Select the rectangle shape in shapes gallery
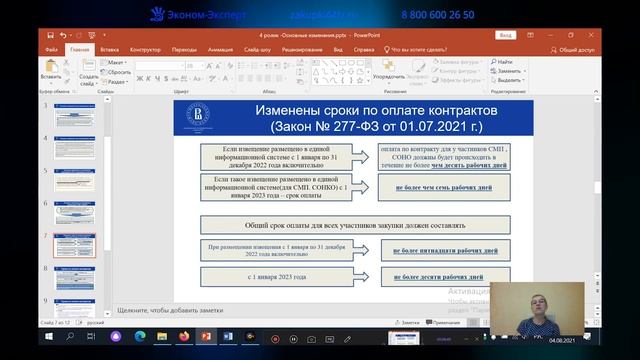The width and height of the screenshot is (640, 360). 342,63
